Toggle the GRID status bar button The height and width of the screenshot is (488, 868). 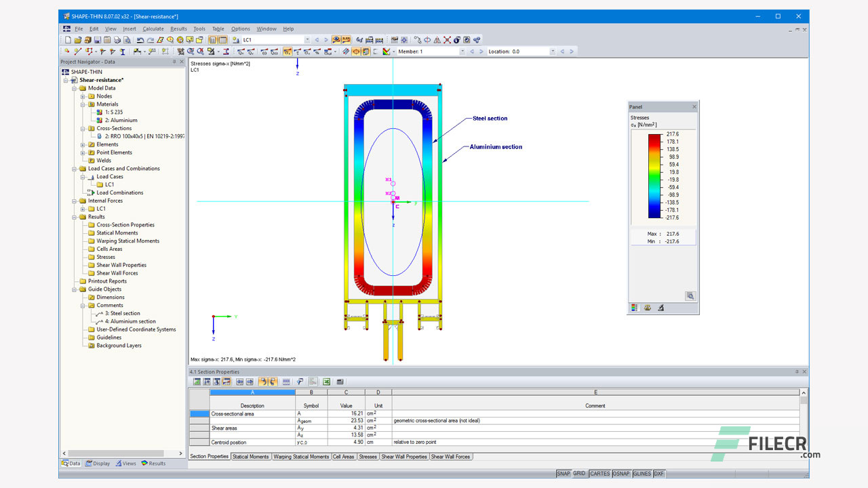click(579, 474)
